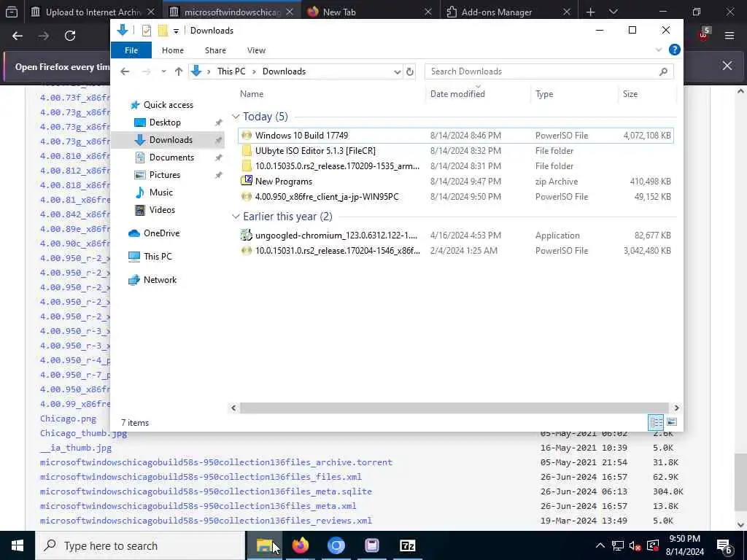Open the Recent locations dropdown in Explorer
Viewport: 747px width, 560px height.
pos(163,71)
